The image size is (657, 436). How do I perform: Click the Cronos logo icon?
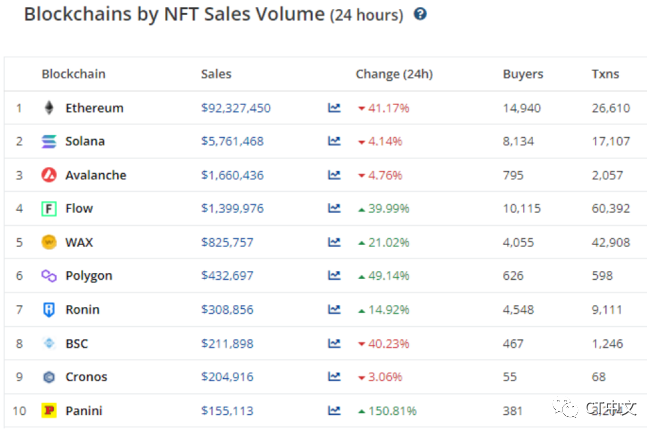pyautogui.click(x=49, y=377)
